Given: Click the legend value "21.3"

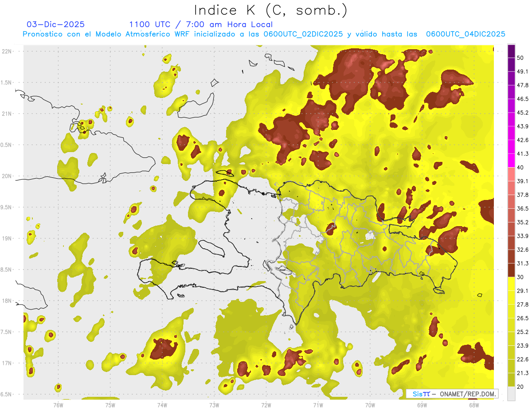Looking at the screenshot, I should pos(523,373).
